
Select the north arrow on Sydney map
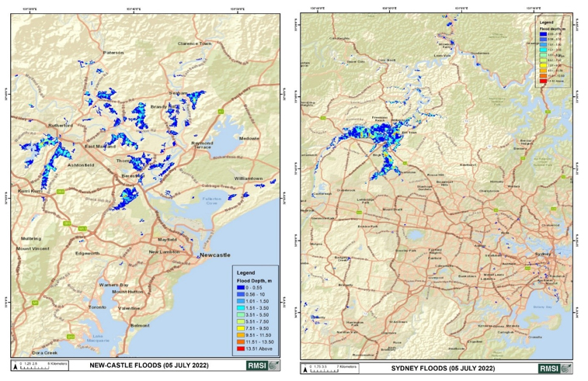tap(304, 368)
